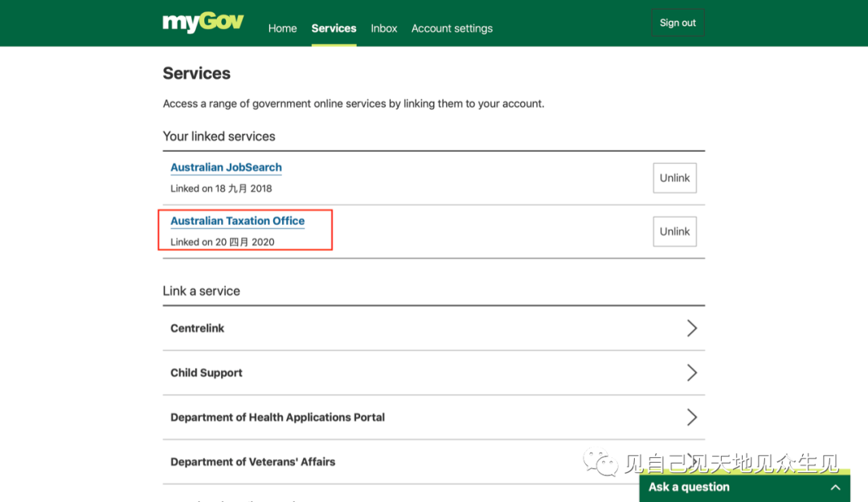The height and width of the screenshot is (502, 868).
Task: Open the Australian JobSearch link
Action: pyautogui.click(x=226, y=167)
